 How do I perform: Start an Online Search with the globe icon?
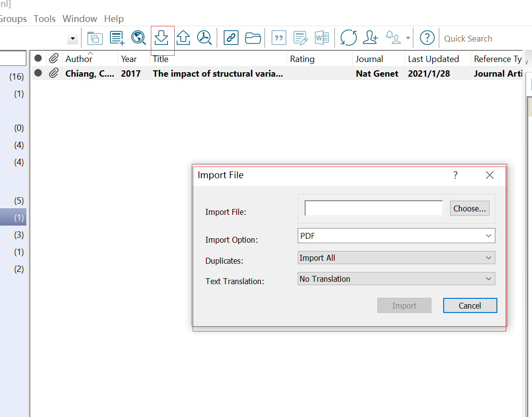tap(139, 38)
